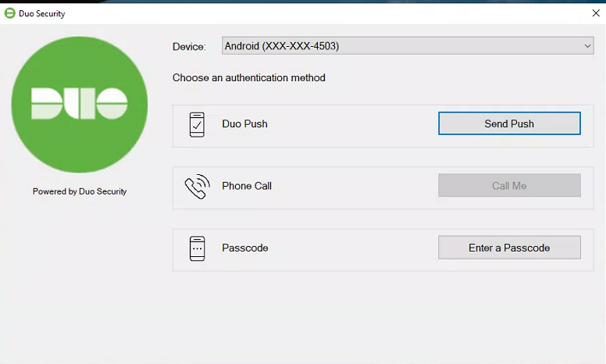Close the Duo Security window
Image resolution: width=606 pixels, height=364 pixels.
596,13
